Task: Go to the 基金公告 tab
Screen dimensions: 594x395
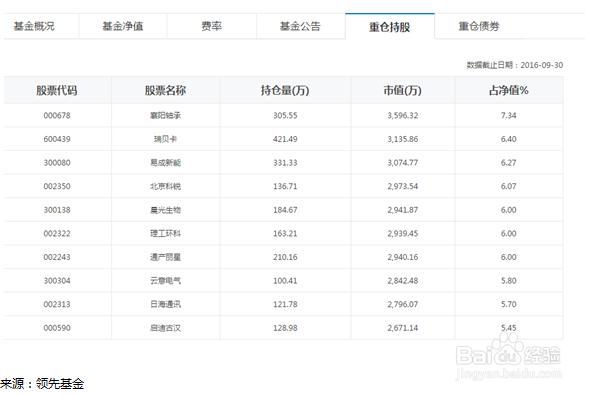Action: [300, 26]
